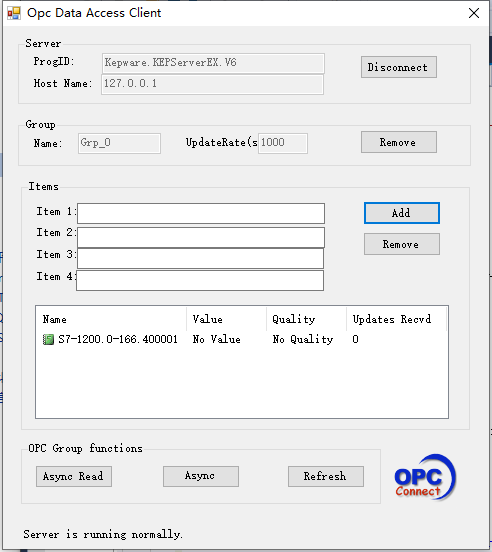Click the ProgID field
The height and width of the screenshot is (552, 492).
tap(213, 63)
